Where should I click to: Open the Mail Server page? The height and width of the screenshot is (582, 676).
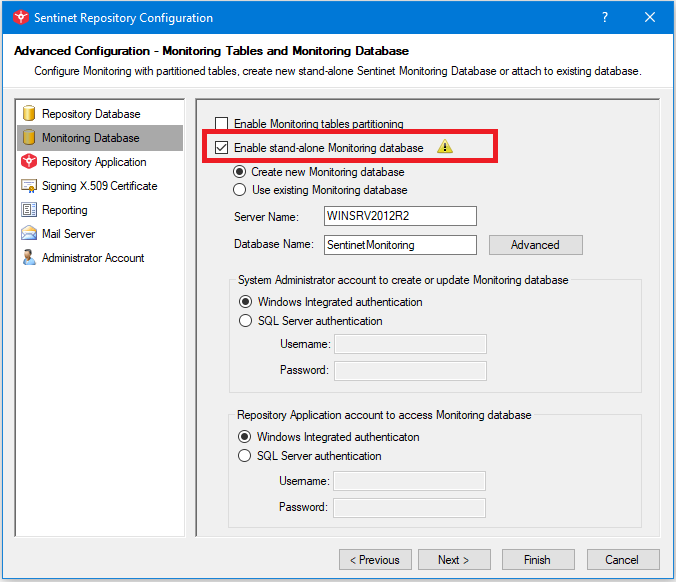click(100, 234)
